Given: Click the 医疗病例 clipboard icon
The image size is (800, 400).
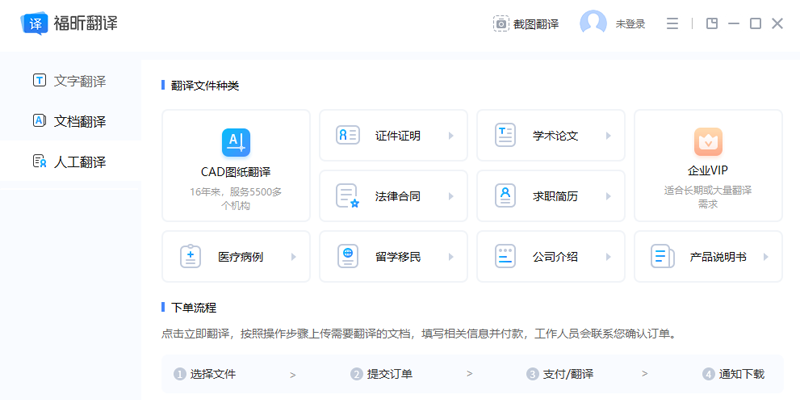Looking at the screenshot, I should tap(190, 256).
